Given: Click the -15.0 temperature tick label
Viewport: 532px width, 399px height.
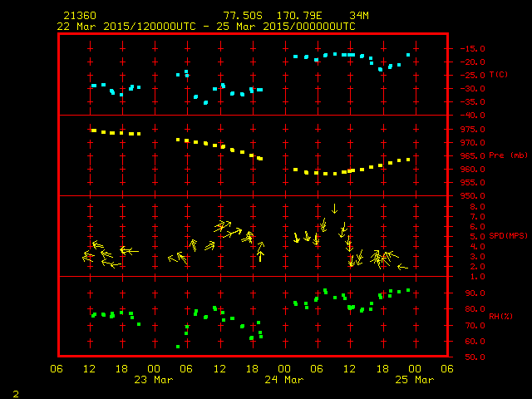Looking at the screenshot, I should 472,49.
